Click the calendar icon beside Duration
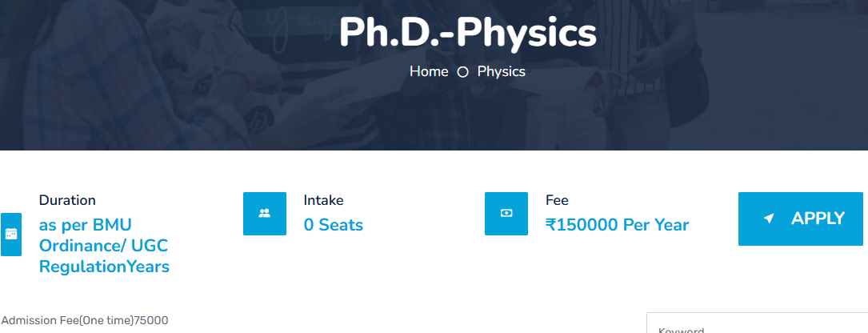The height and width of the screenshot is (333, 868). 11,235
